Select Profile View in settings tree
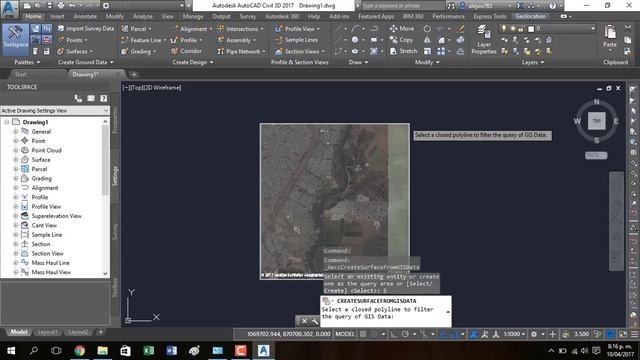 pos(46,207)
